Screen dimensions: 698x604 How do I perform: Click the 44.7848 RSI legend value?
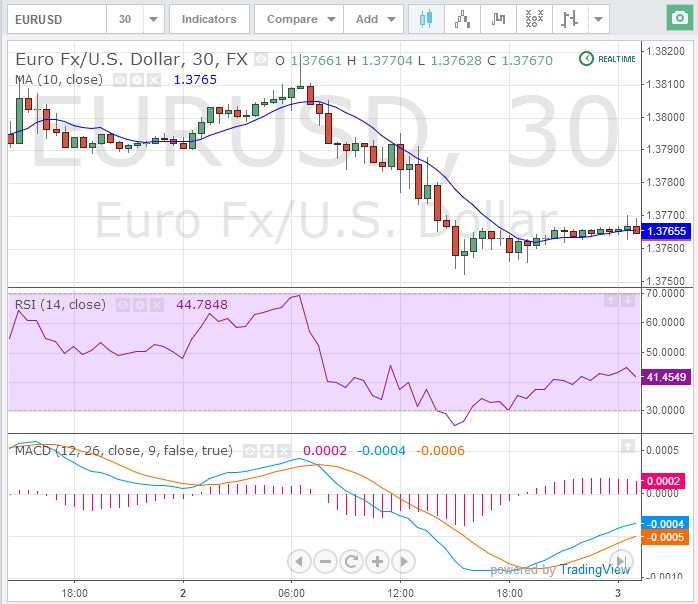click(202, 305)
